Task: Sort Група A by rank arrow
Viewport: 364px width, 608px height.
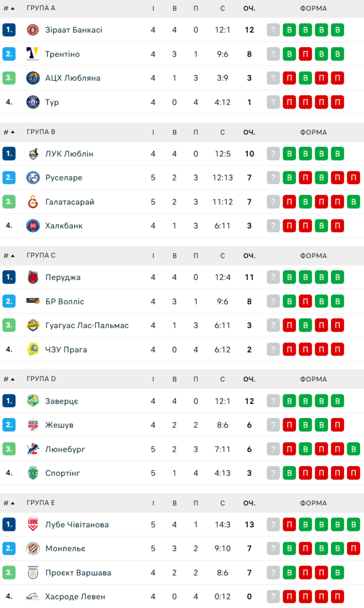Action: [13, 9]
